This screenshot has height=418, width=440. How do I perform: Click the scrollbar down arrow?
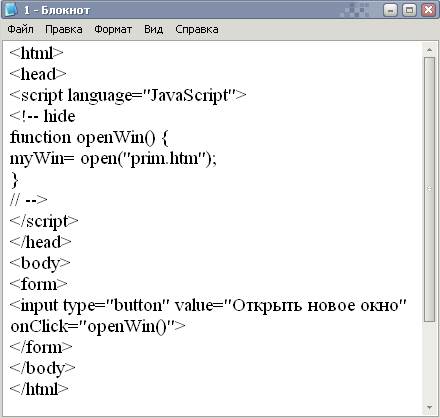[429, 407]
